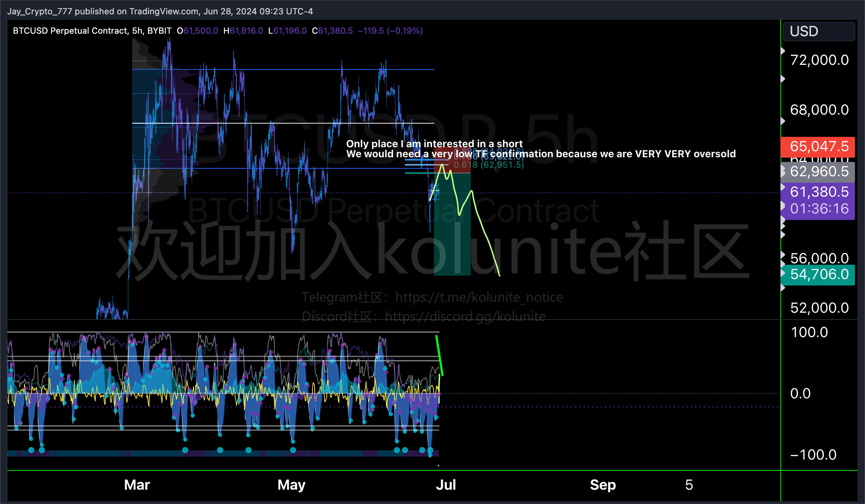Screen dimensions: 865x504
Task: Click the Jay_Crypto_777 published header text
Action: point(160,11)
